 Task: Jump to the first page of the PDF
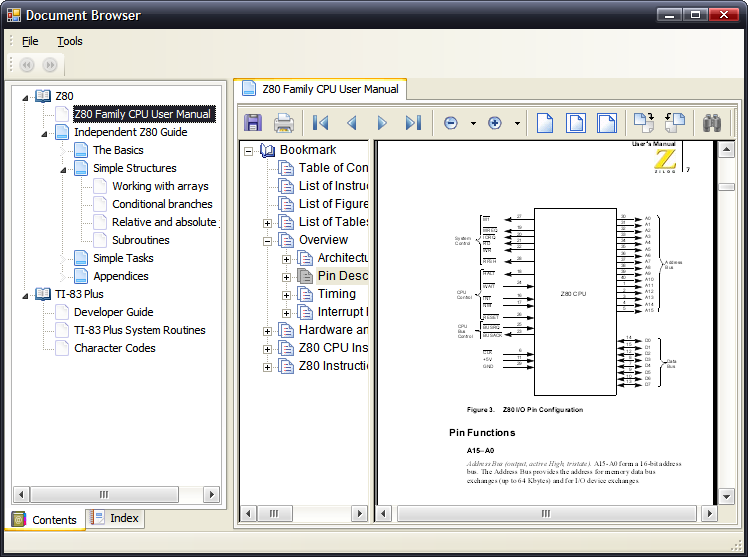tap(320, 123)
